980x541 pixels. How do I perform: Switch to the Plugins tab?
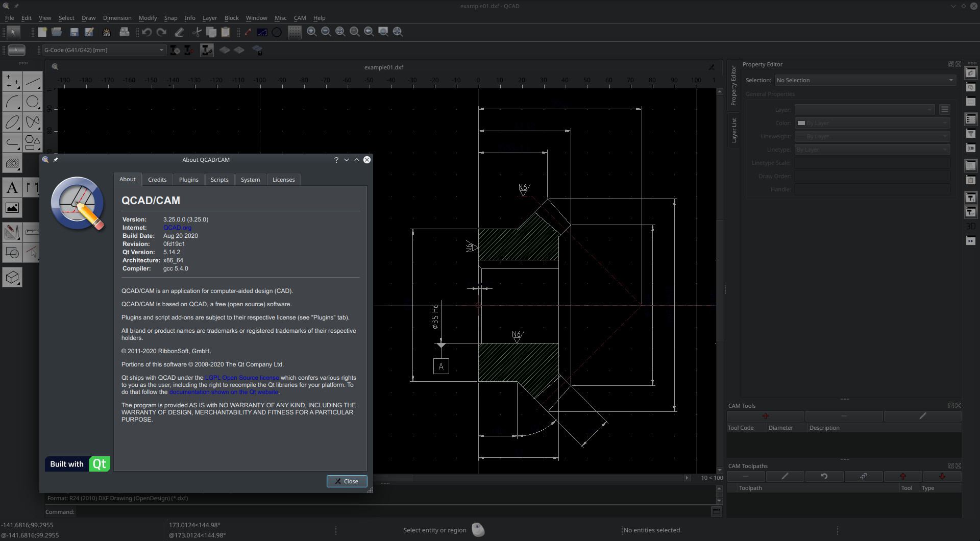coord(188,180)
